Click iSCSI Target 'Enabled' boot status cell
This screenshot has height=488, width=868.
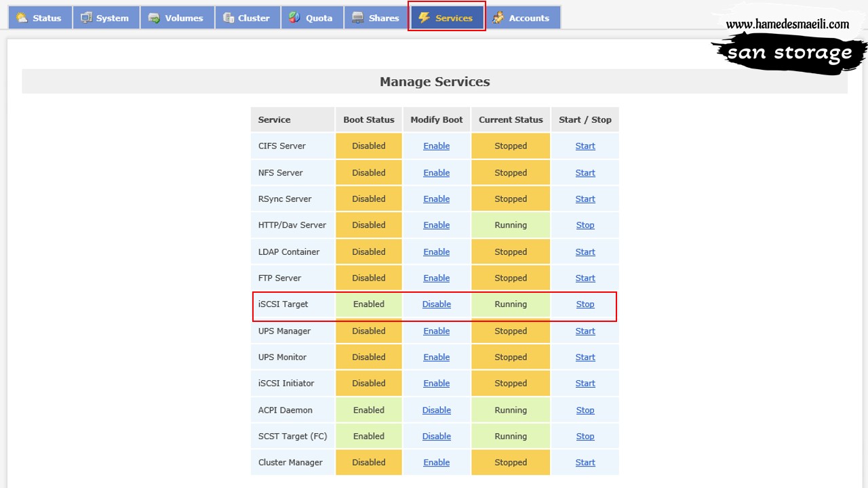click(369, 304)
